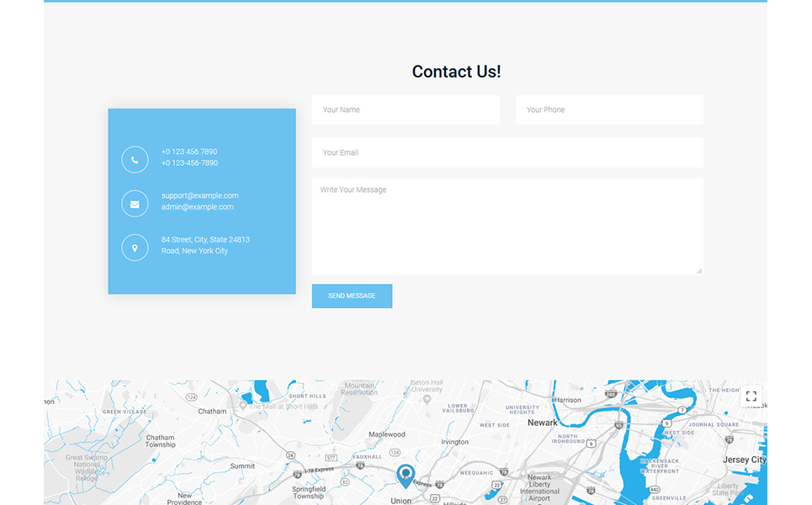This screenshot has width=812, height=505.
Task: Click the location pin icon in the contact card
Action: (135, 247)
